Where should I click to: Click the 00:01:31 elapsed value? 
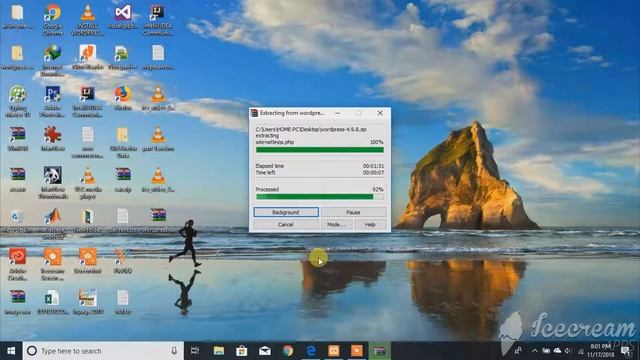pos(373,166)
